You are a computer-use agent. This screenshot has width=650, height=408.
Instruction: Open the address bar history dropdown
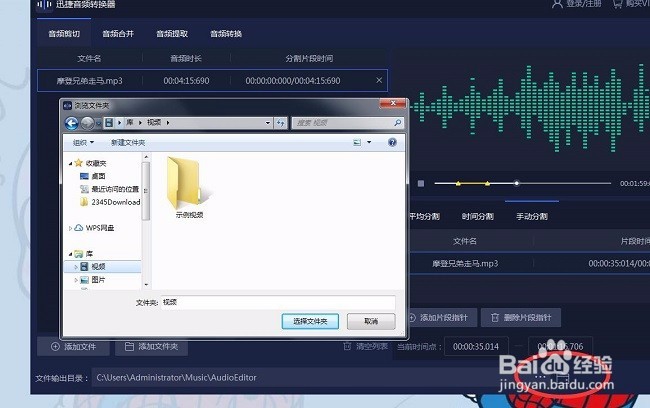[268, 123]
